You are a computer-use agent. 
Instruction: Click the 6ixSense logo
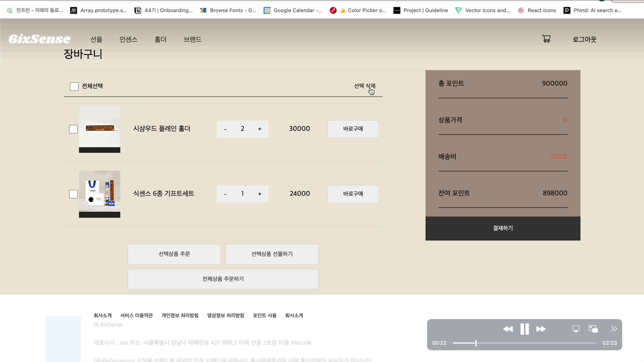pos(39,39)
